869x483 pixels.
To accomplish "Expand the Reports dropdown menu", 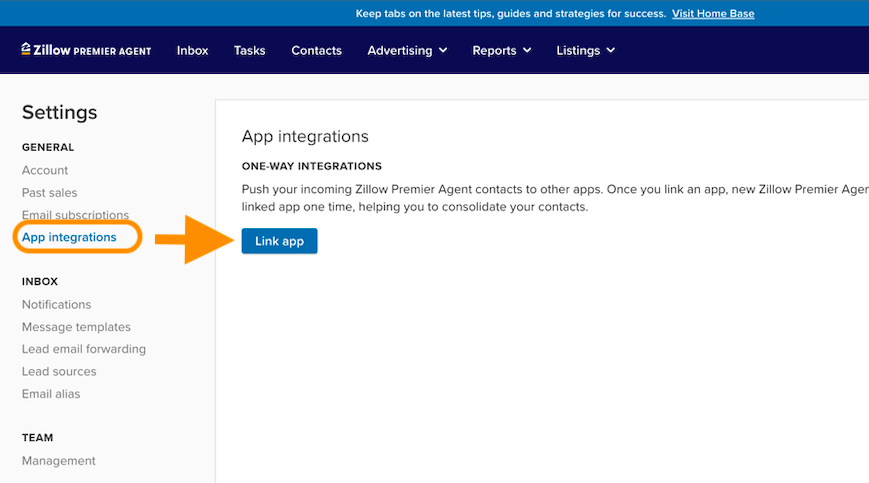I will click(502, 50).
